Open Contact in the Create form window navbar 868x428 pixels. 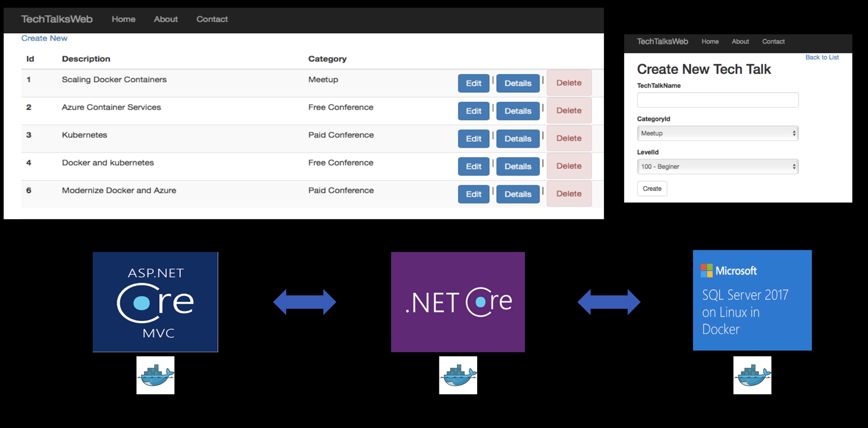773,42
